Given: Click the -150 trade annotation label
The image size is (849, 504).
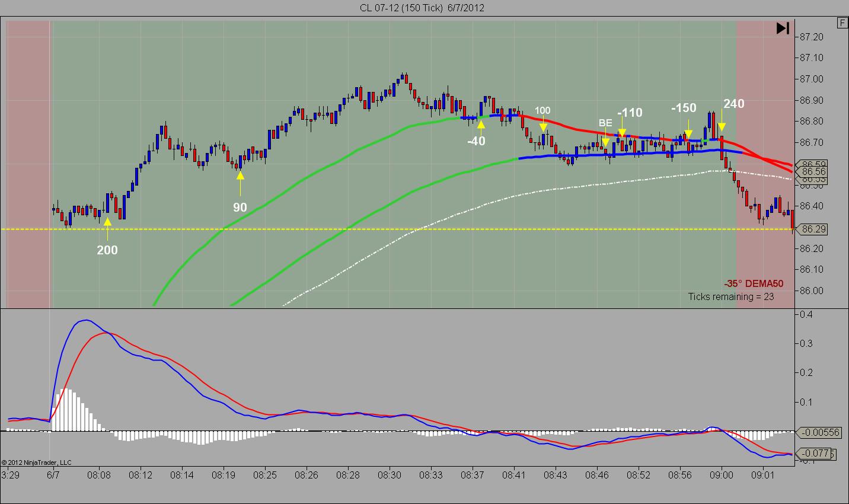Looking at the screenshot, I should point(684,108).
